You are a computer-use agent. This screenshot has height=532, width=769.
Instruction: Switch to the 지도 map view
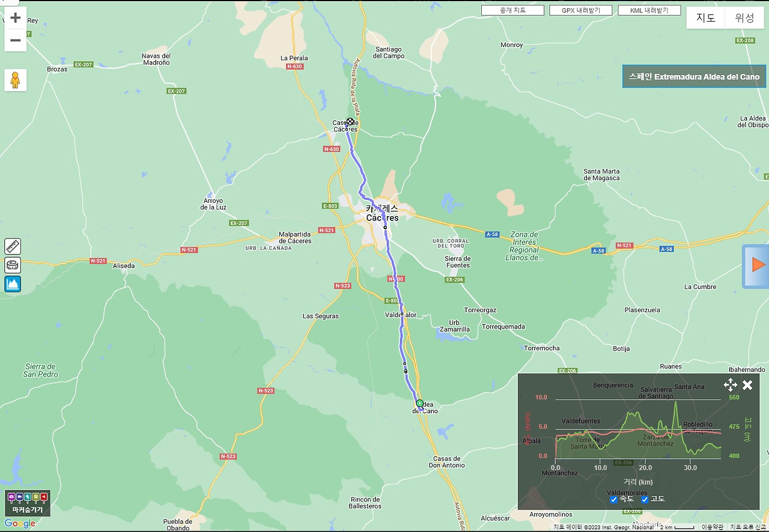[705, 17]
